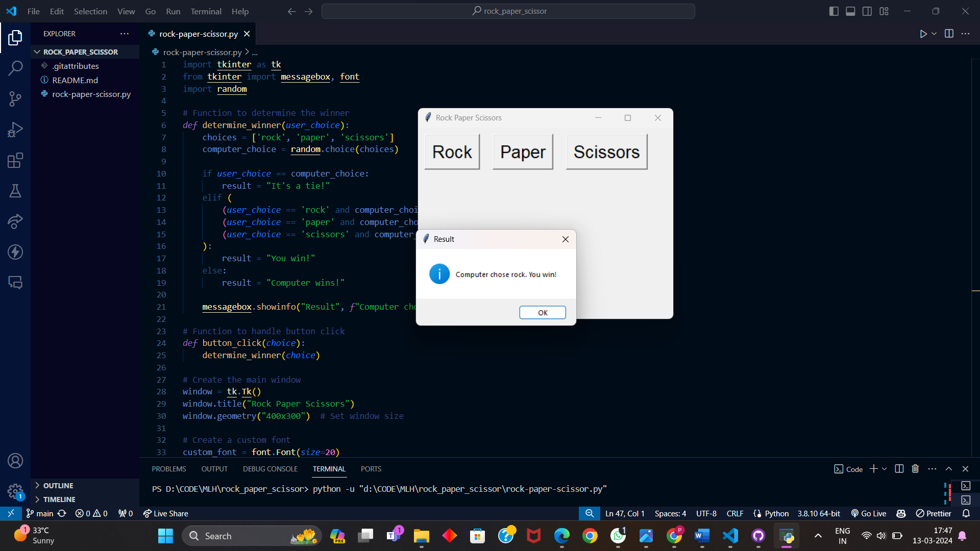The image size is (980, 551).
Task: Open Extensions view
Action: 15,160
